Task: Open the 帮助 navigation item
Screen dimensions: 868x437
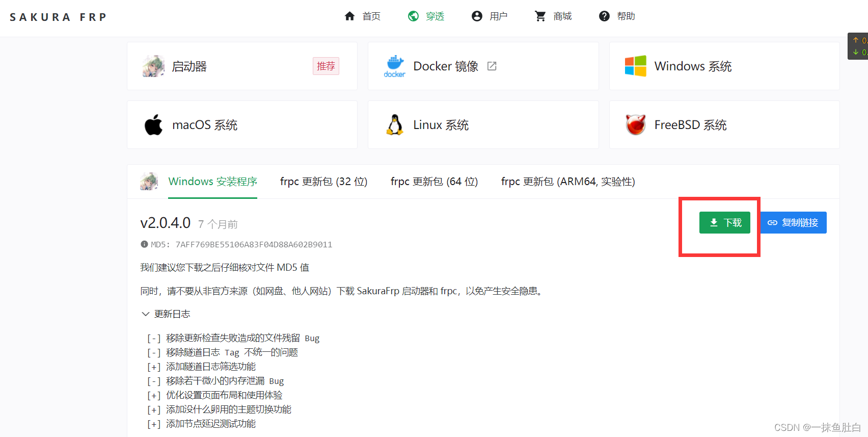Action: pyautogui.click(x=626, y=16)
